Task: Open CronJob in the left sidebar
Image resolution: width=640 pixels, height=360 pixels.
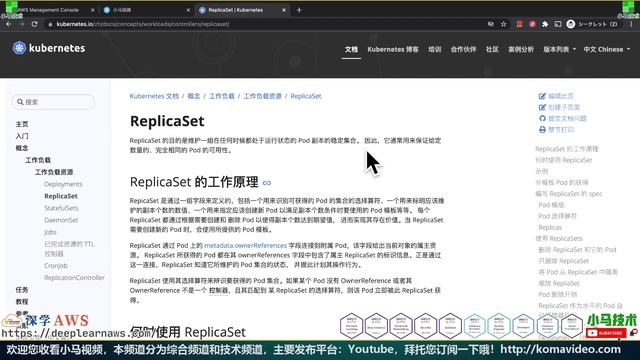Action: point(56,266)
